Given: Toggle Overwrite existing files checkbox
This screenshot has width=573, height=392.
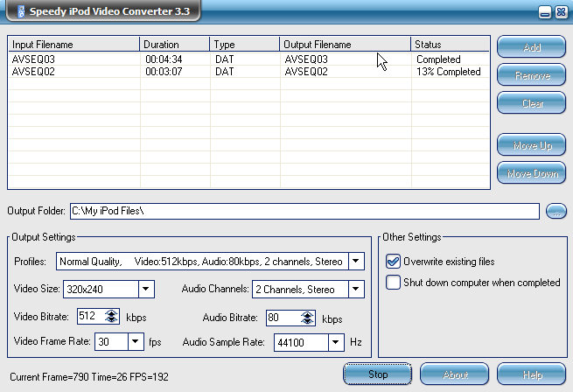Looking at the screenshot, I should (394, 261).
